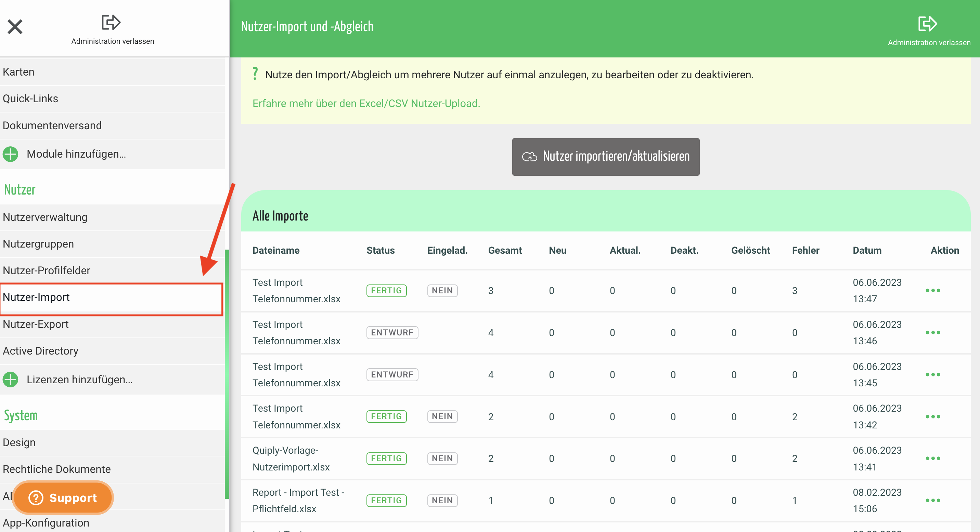Click the sidebar Administration verlassen exit icon
The image size is (980, 532).
[x=111, y=23]
